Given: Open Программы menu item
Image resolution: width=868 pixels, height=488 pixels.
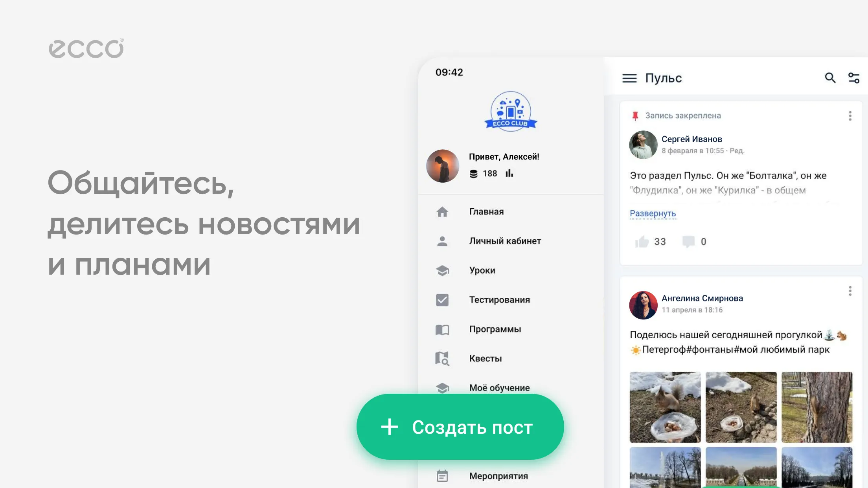Looking at the screenshot, I should [495, 329].
